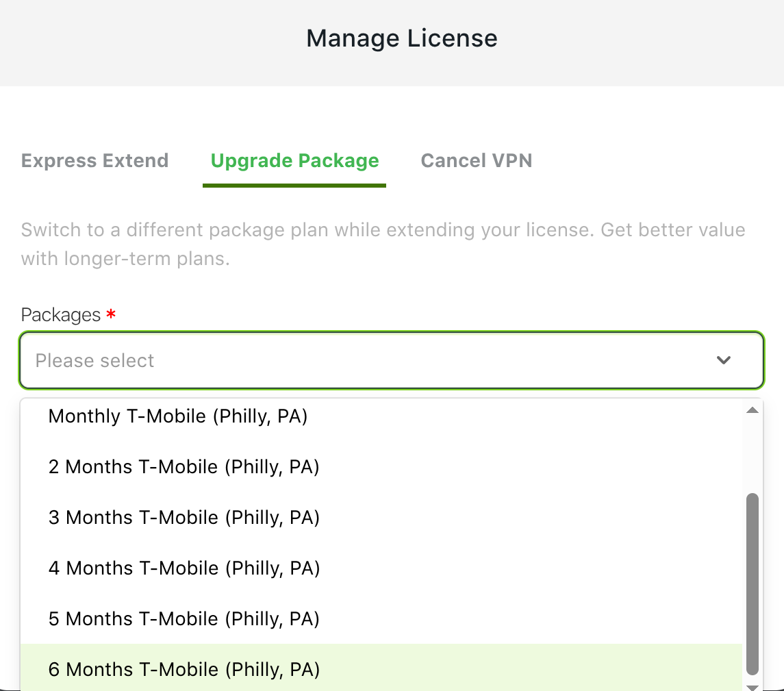This screenshot has height=691, width=784.
Task: Click the red required asterisk
Action: pyautogui.click(x=111, y=314)
